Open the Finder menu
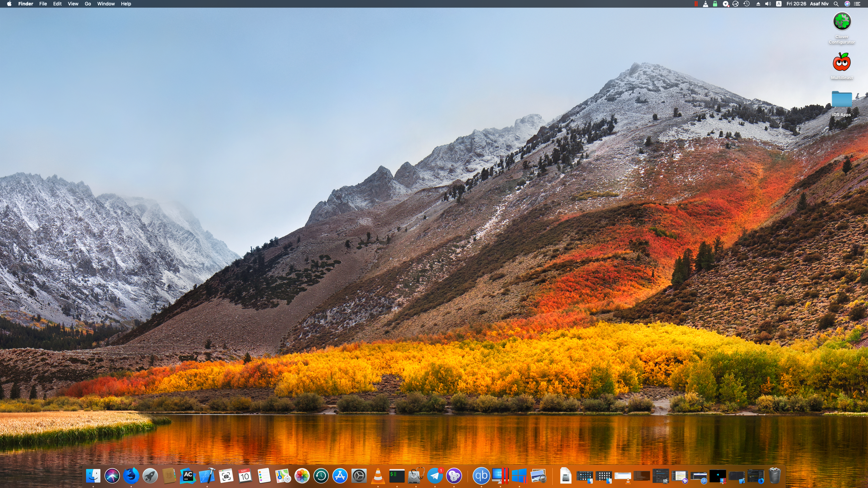868x488 pixels. (26, 4)
